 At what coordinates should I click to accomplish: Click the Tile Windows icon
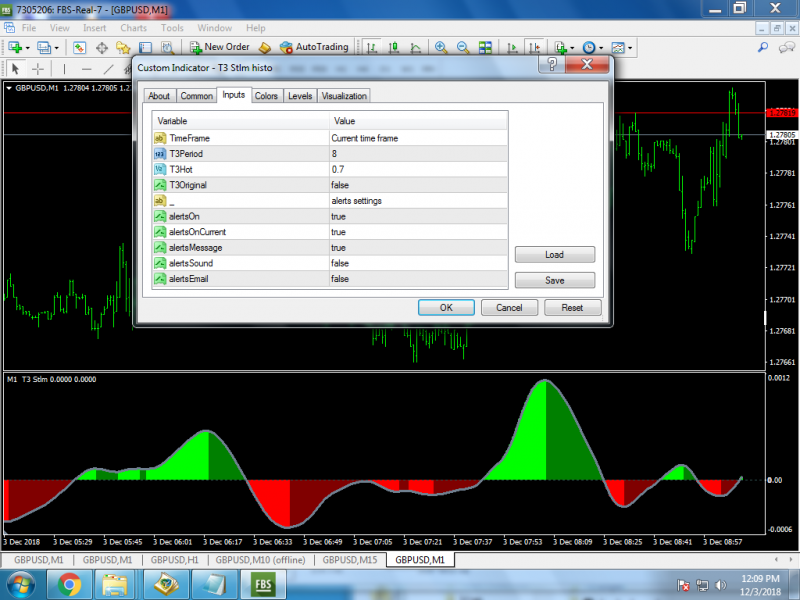tap(485, 48)
